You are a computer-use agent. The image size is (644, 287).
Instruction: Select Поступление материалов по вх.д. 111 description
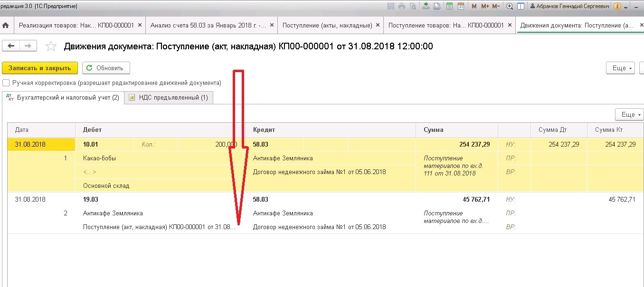click(457, 166)
